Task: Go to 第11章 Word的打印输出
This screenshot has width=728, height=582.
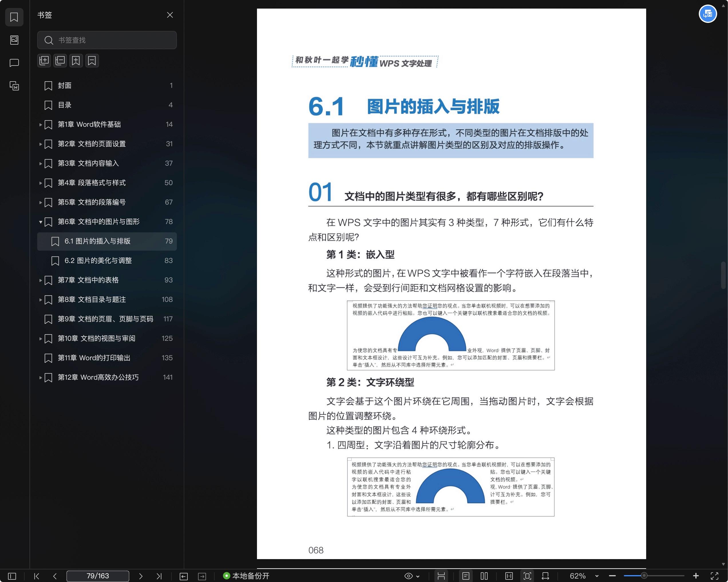Action: point(107,358)
